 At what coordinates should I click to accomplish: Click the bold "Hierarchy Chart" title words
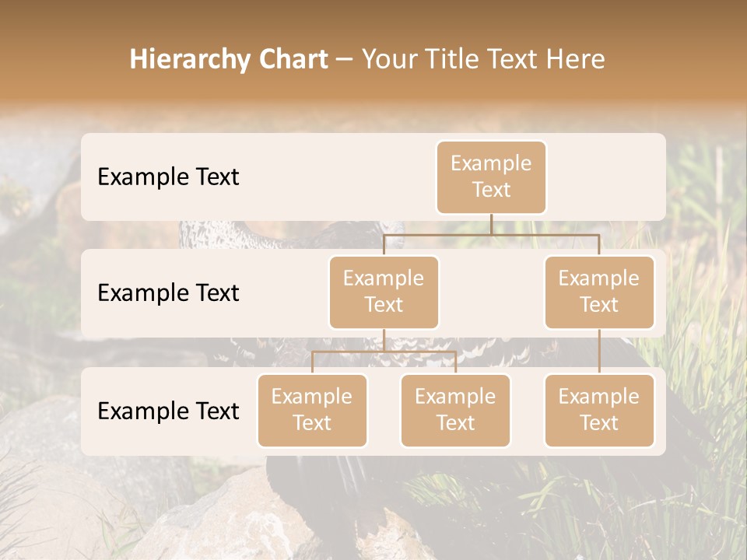click(x=229, y=59)
